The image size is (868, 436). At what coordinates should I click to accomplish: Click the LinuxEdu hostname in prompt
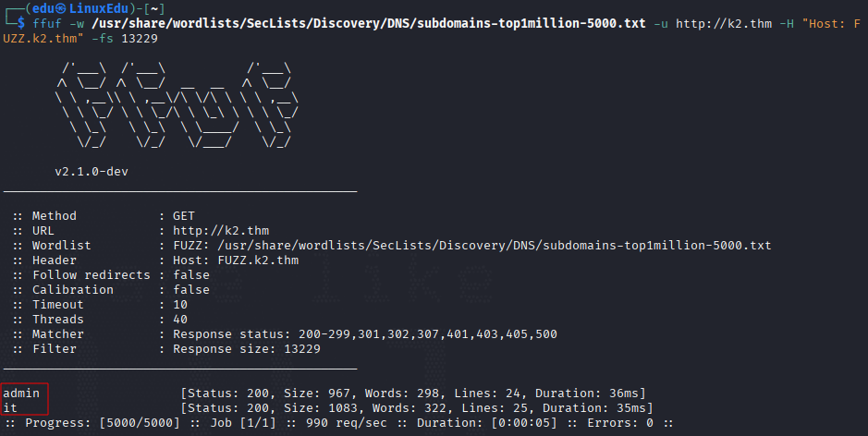(99, 9)
